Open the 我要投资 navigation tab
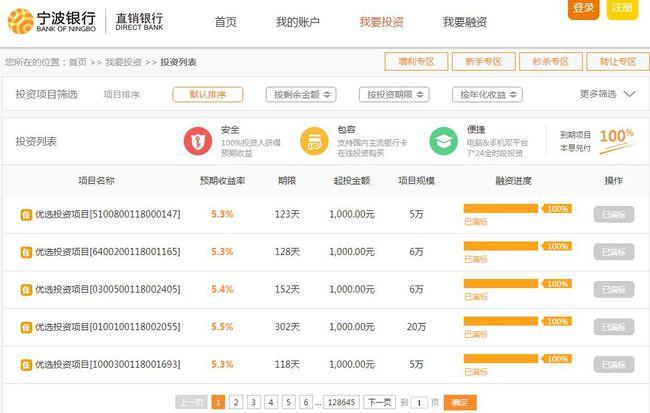 tap(381, 22)
